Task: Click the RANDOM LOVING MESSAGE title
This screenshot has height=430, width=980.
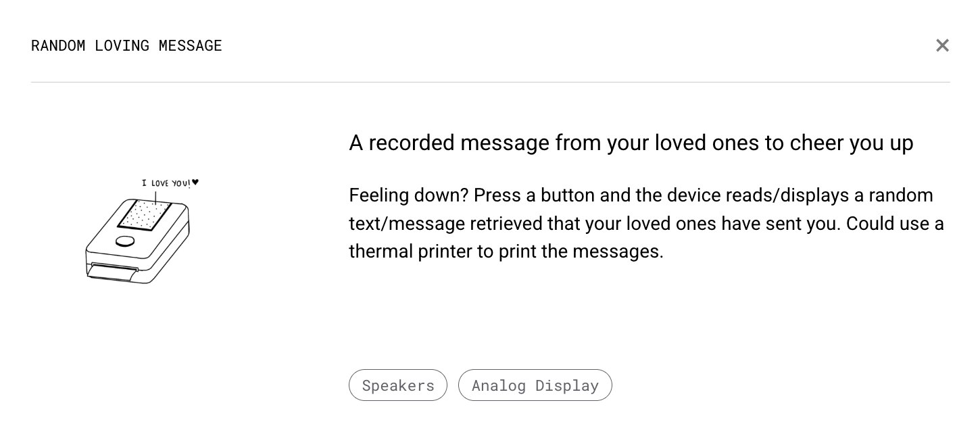Action: coord(126,45)
